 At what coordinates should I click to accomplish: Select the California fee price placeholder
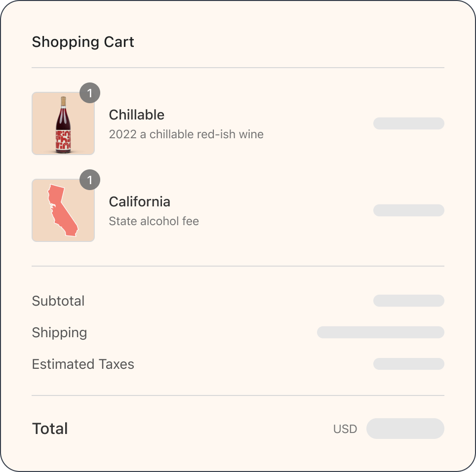point(409,210)
